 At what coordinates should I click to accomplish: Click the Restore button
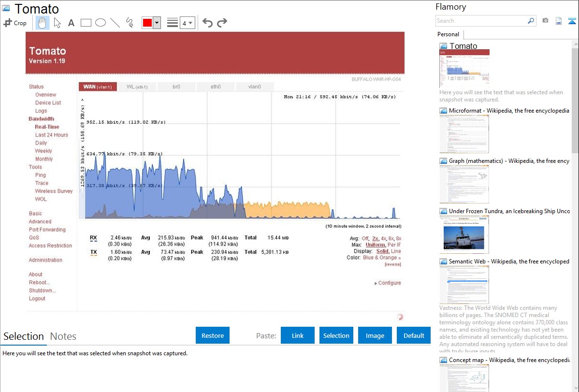tap(213, 335)
